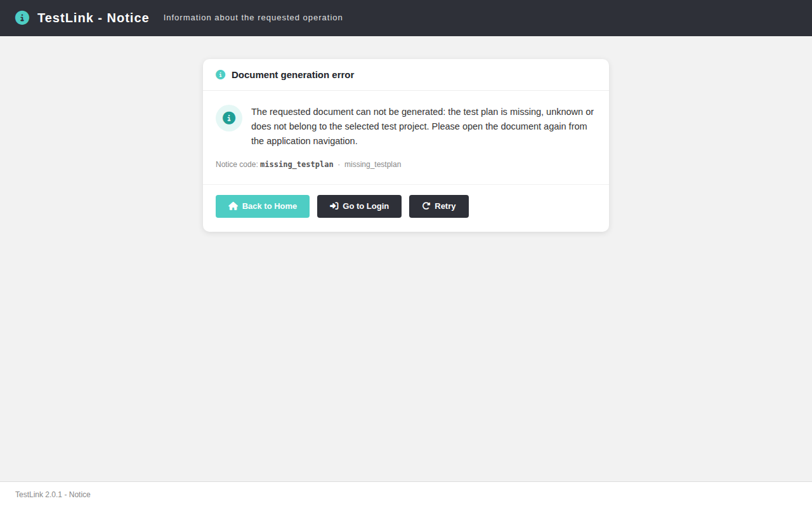Click the gray missing_testplan text
This screenshot has width=812, height=508.
(x=373, y=164)
